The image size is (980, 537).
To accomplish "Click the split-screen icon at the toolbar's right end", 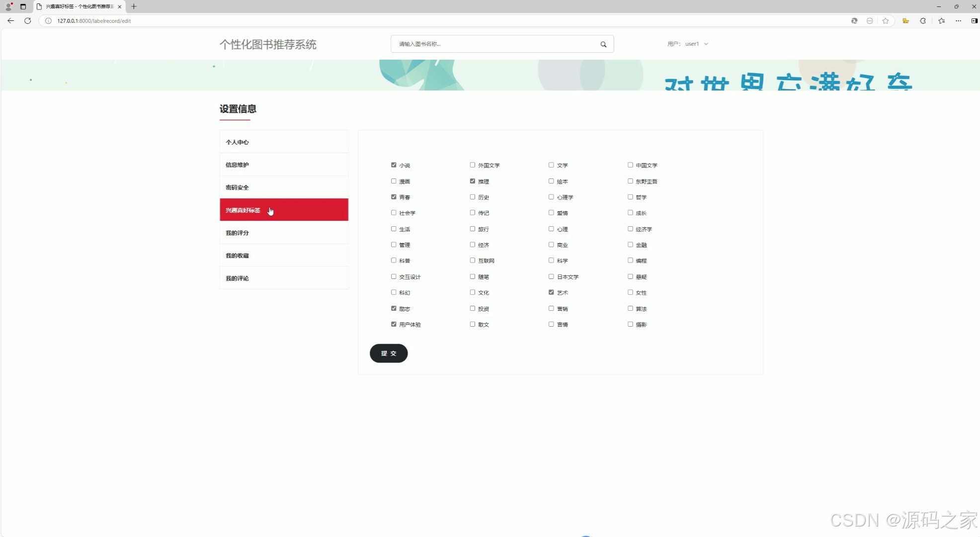I will (973, 21).
